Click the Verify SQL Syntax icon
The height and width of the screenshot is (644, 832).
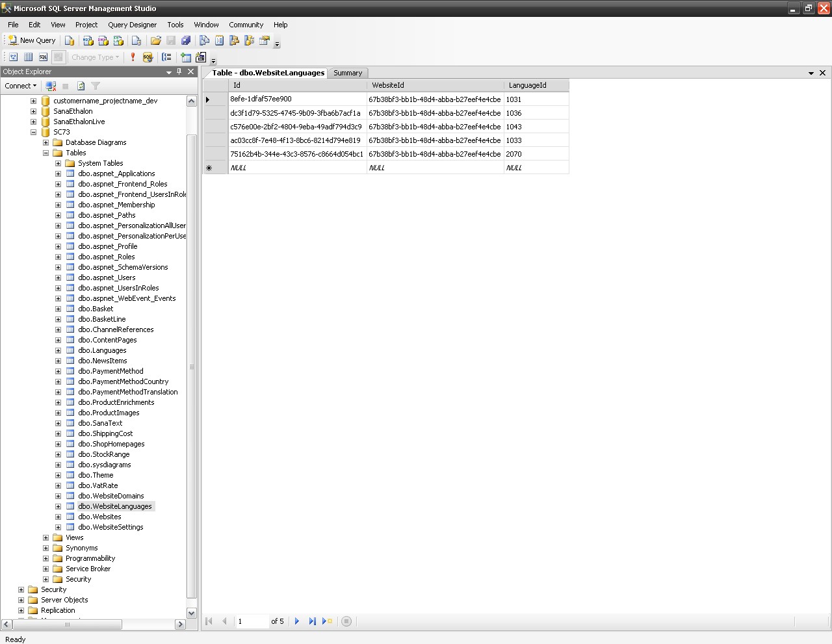tap(148, 57)
